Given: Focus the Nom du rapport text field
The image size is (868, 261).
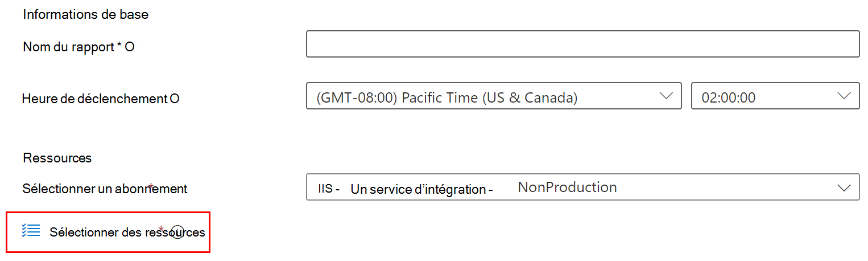Looking at the screenshot, I should click(582, 44).
